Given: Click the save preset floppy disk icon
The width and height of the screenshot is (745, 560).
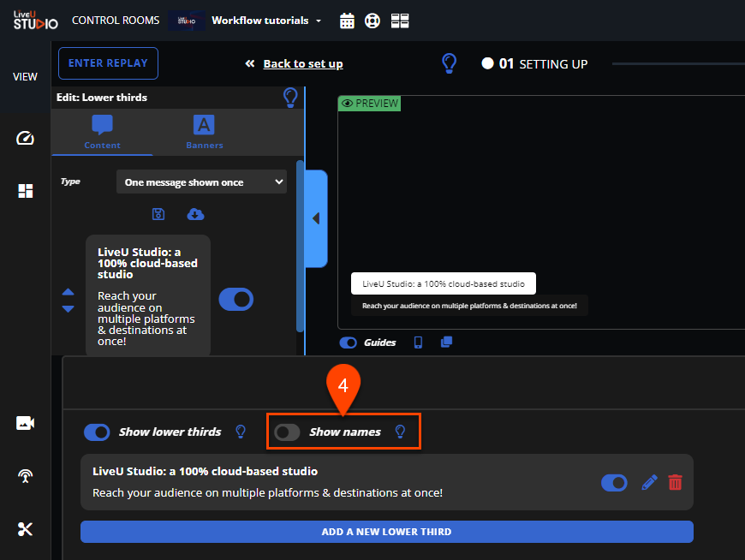Looking at the screenshot, I should 158,214.
